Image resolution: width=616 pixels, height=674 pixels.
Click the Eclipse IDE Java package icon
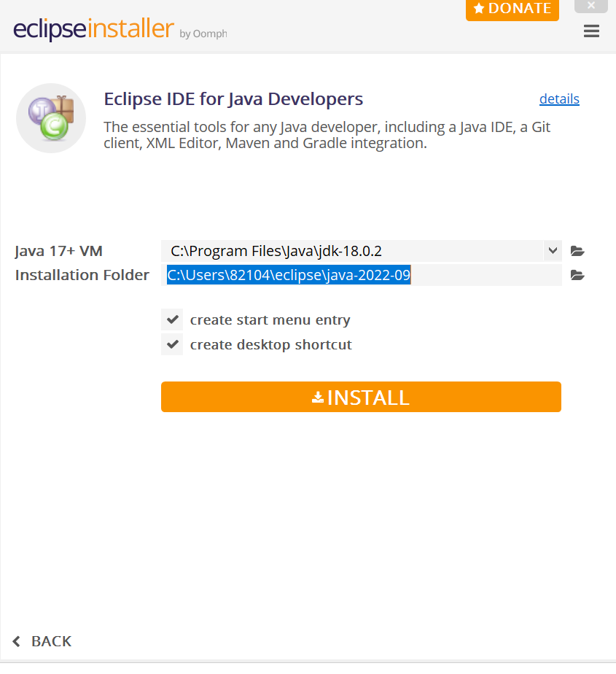pos(51,117)
